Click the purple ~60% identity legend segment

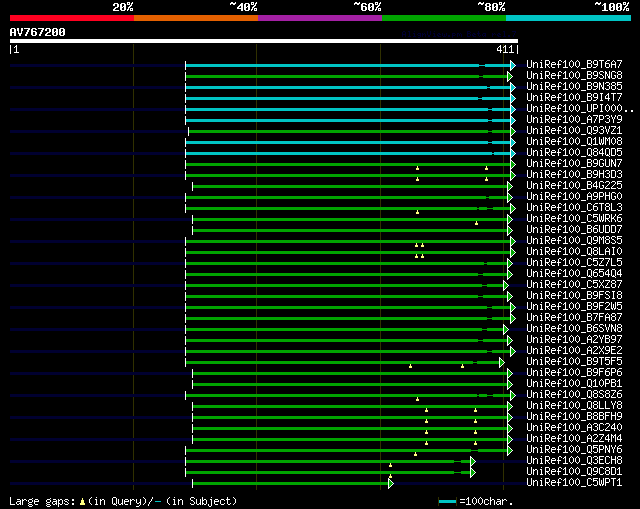[x=320, y=18]
